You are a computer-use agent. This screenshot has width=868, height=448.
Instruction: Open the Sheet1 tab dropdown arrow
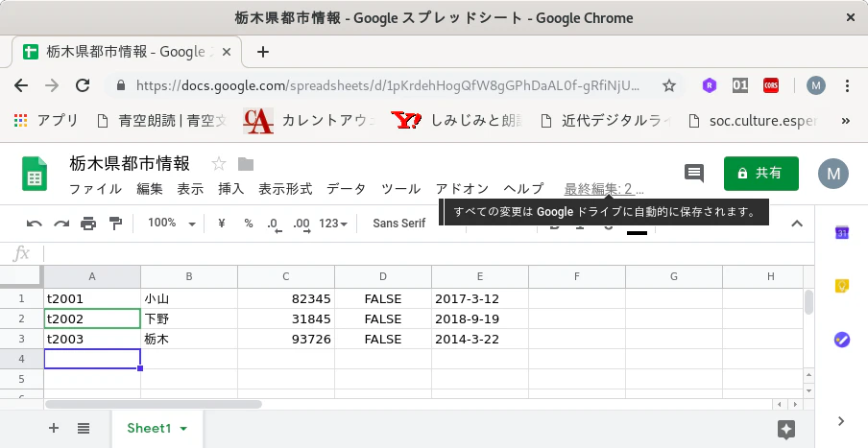tap(183, 428)
